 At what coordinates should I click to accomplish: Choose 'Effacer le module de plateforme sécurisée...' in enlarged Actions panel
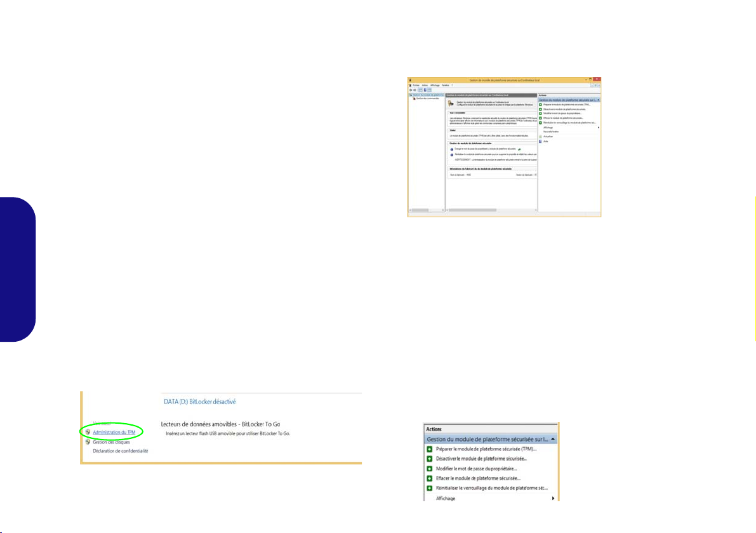(478, 478)
